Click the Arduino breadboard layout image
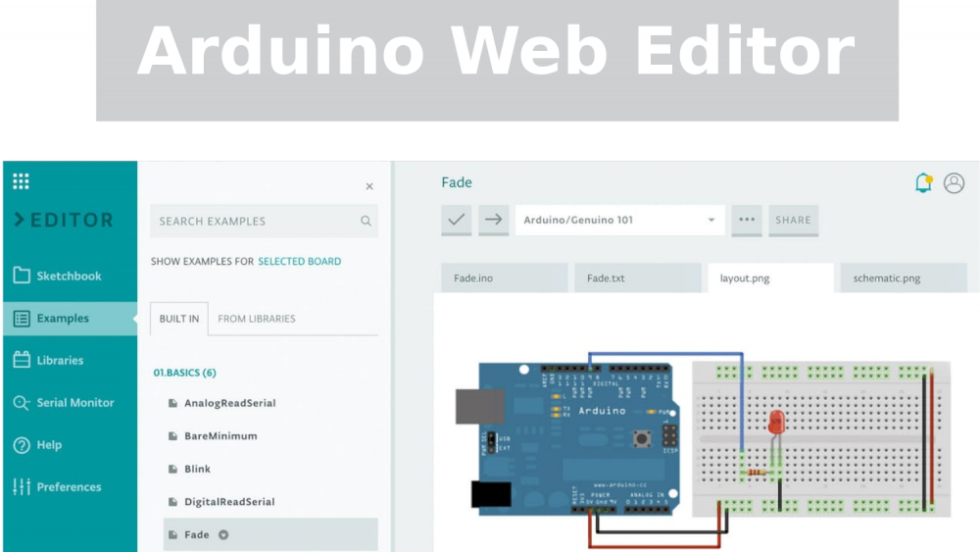Screen dimensions: 980x552 point(704,450)
